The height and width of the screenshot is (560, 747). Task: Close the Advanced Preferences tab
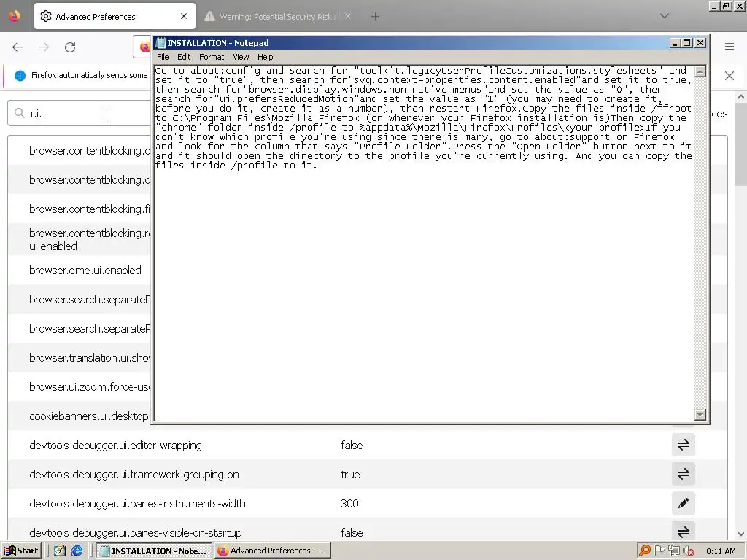click(184, 16)
